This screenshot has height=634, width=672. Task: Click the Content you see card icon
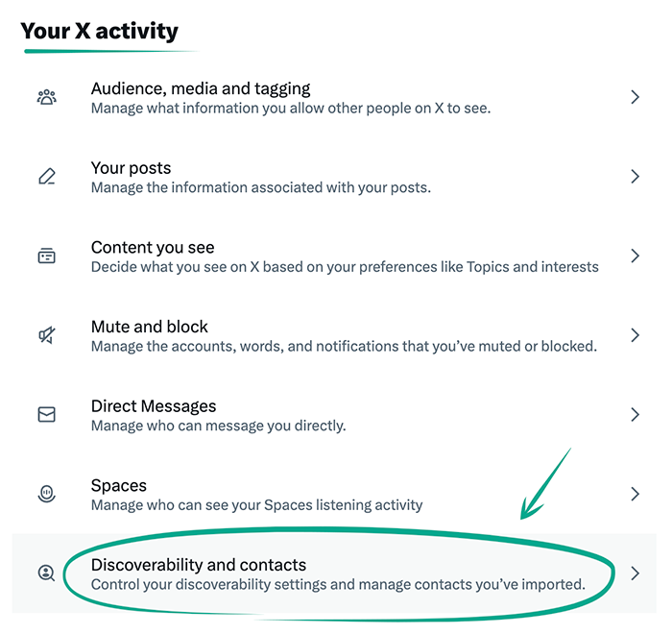[x=46, y=256]
